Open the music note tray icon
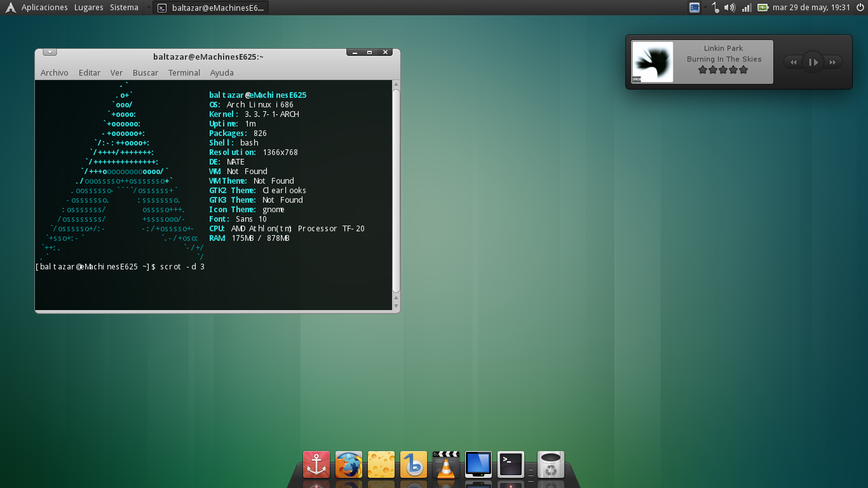Viewport: 868px width, 488px height. [715, 8]
